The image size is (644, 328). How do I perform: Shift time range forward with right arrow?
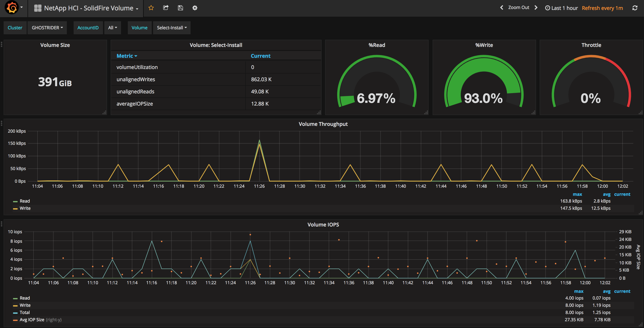(x=536, y=7)
